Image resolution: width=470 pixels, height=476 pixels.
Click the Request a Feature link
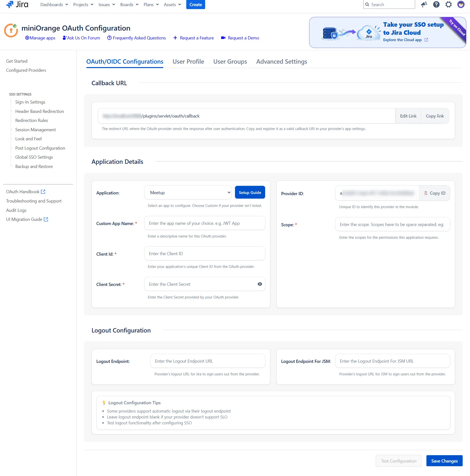(194, 38)
